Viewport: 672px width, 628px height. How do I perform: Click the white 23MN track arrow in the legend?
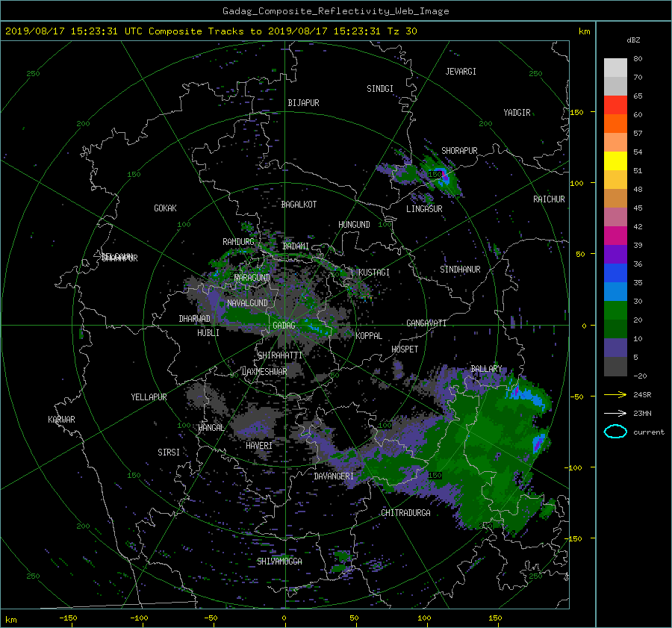pyautogui.click(x=615, y=413)
